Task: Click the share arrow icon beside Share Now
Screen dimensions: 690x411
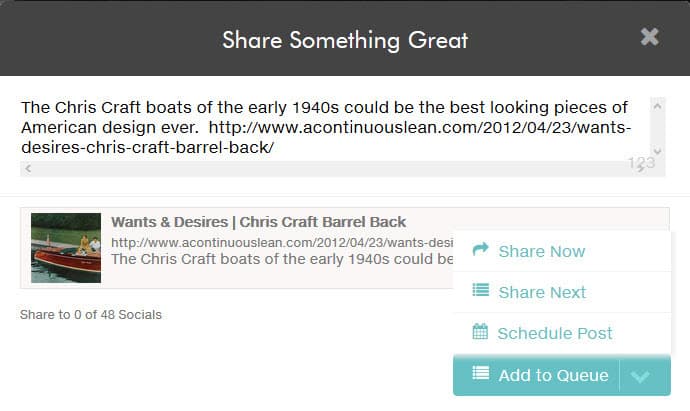Action: coord(480,250)
